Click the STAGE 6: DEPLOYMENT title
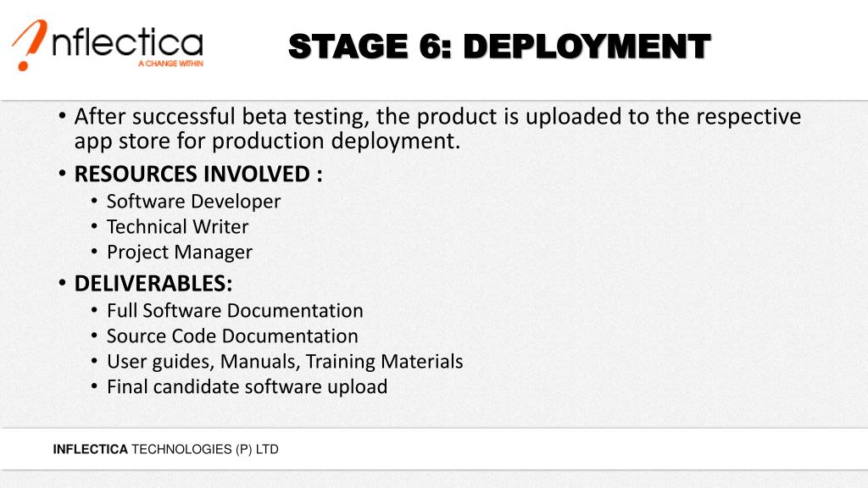 (499, 47)
